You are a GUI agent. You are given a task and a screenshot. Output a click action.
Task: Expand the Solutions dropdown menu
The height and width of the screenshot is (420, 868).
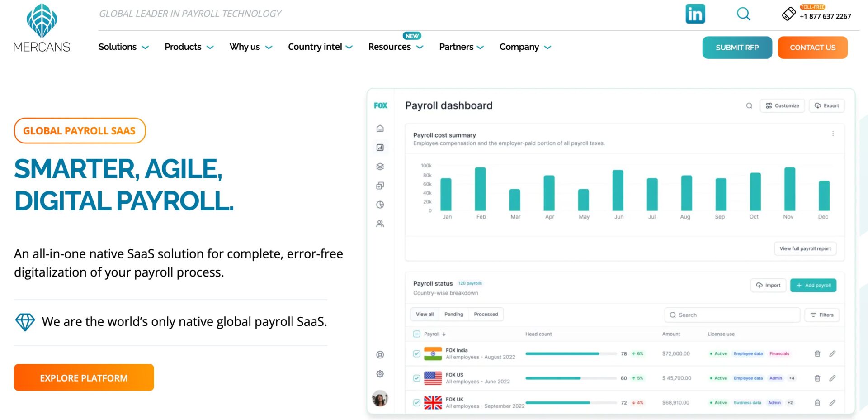click(123, 47)
